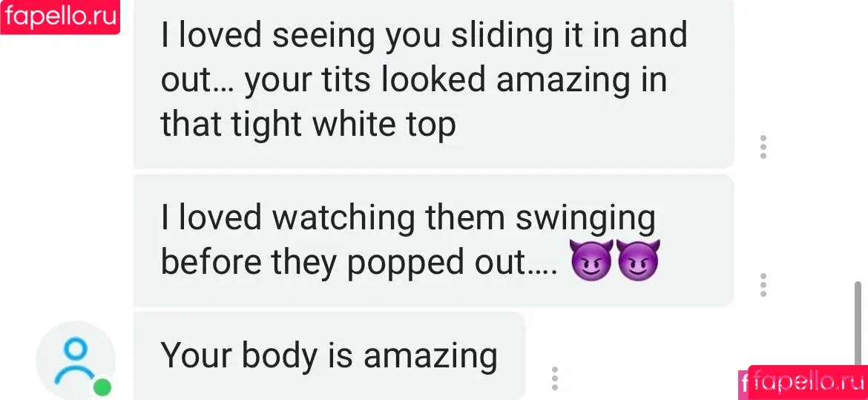The image size is (868, 400).
Task: Click the first purple devil emoji
Action: (591, 260)
